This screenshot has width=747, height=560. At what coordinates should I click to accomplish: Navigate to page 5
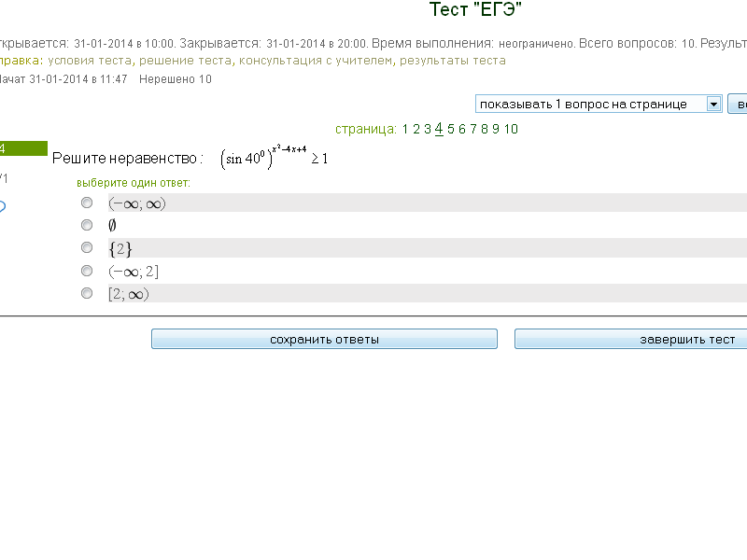click(451, 129)
